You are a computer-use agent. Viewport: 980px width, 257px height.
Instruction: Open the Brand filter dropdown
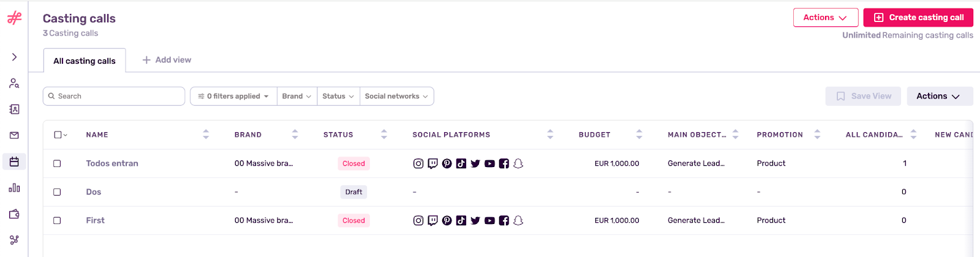pos(297,96)
